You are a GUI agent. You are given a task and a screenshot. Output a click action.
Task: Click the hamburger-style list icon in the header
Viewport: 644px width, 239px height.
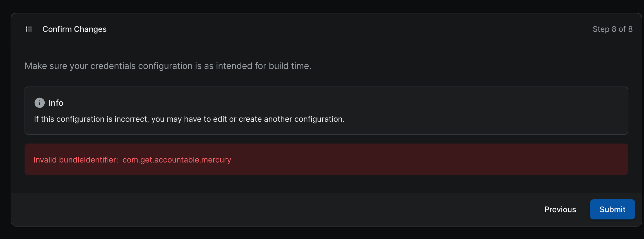[29, 29]
